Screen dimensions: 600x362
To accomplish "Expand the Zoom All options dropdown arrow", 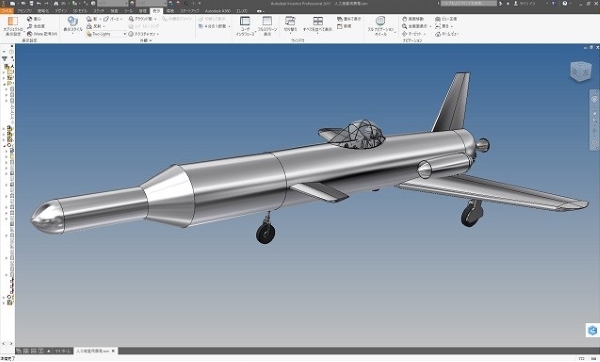I will tap(430, 26).
